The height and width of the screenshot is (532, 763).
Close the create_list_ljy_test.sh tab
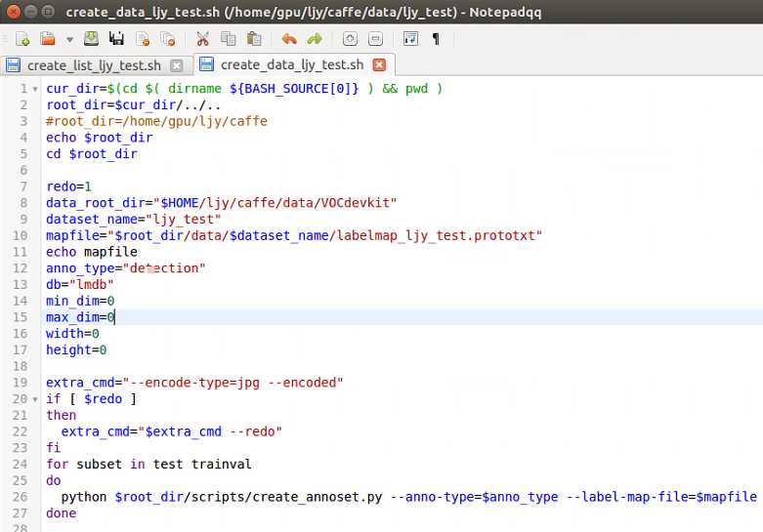tap(177, 65)
